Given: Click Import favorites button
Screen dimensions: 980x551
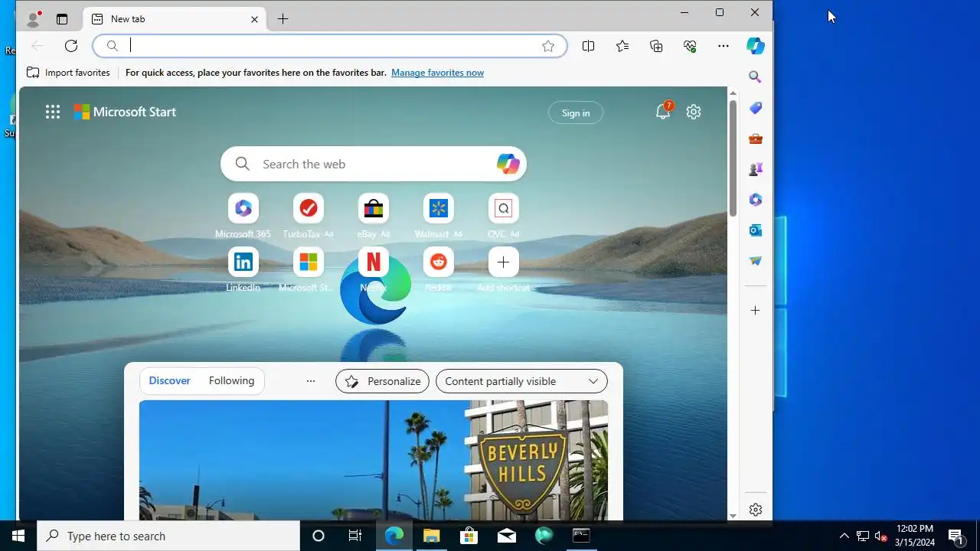Looking at the screenshot, I should [68, 73].
